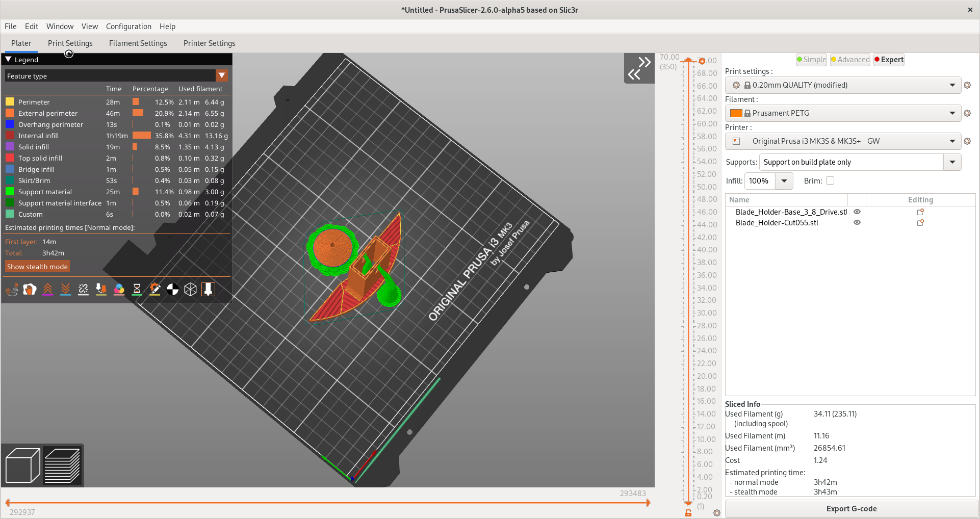Toggle tool marker (nozzle icon)
The image size is (980, 519).
coord(209,290)
